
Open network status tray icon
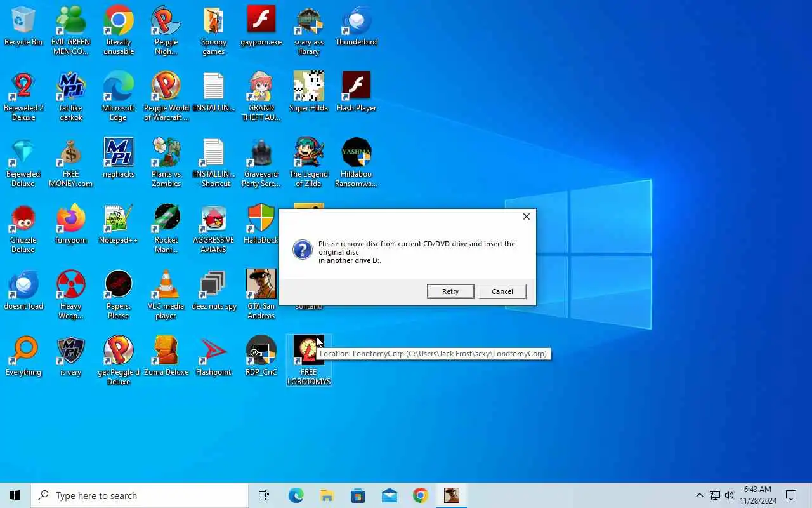pyautogui.click(x=715, y=495)
